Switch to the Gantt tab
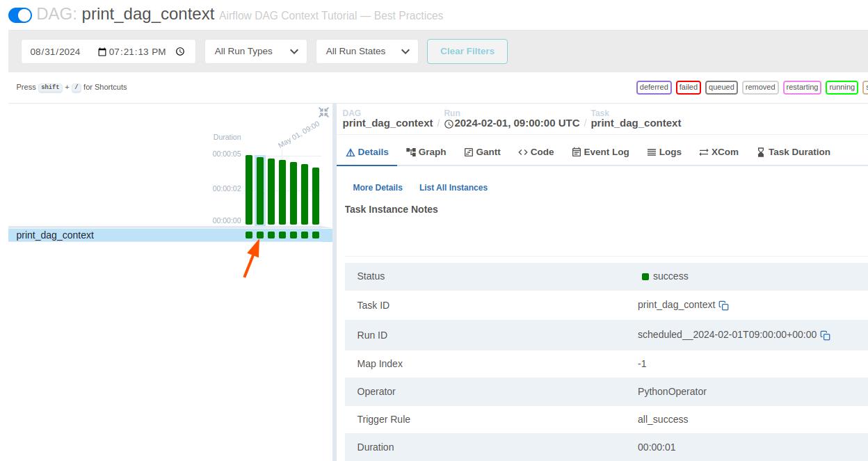 pyautogui.click(x=482, y=152)
